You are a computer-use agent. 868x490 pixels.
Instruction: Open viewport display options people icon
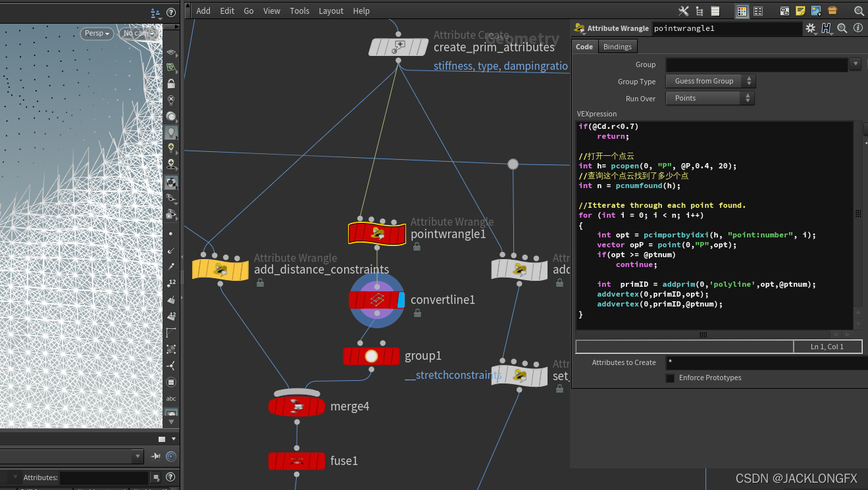tap(155, 12)
